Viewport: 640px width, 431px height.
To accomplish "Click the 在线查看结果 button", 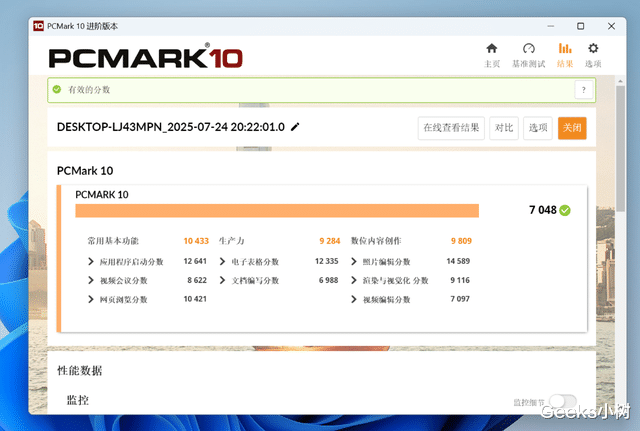I will [451, 128].
